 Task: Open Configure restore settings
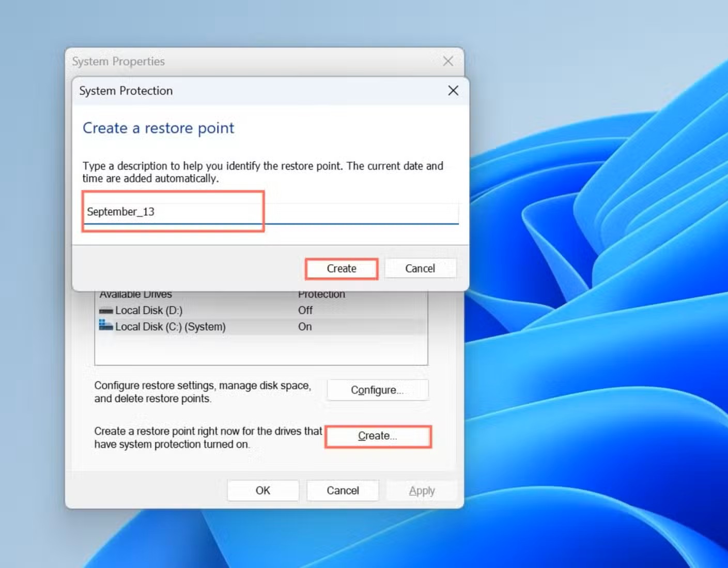pyautogui.click(x=378, y=390)
